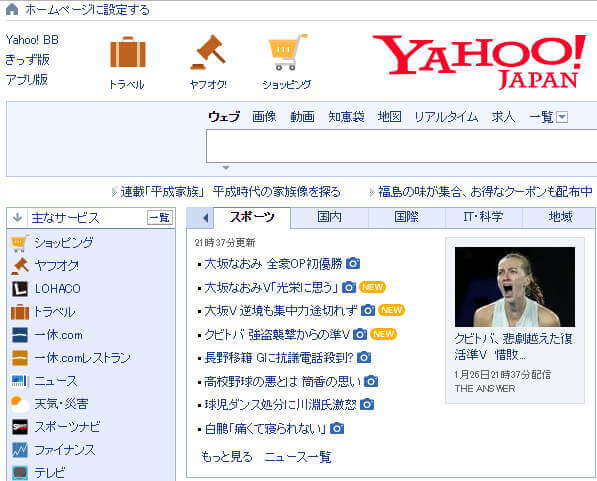The width and height of the screenshot is (597, 481).
Task: Open the 天気・災害 text link in services
Action: (61, 404)
